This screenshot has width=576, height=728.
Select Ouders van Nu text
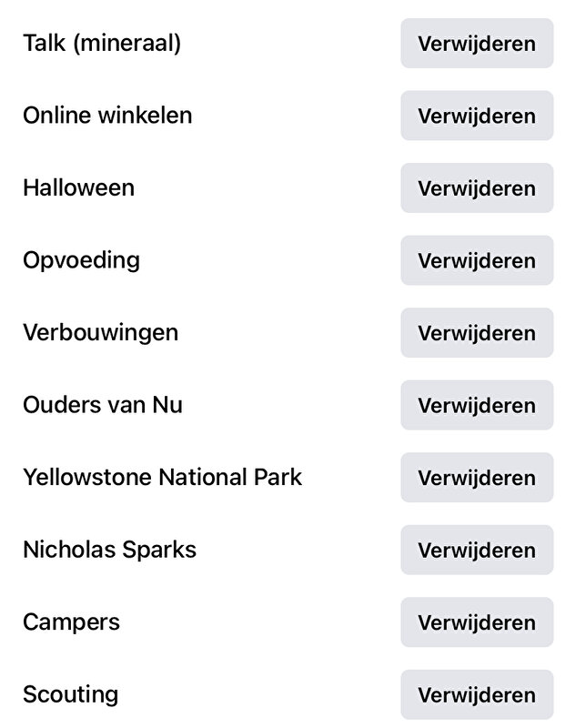[x=103, y=405]
